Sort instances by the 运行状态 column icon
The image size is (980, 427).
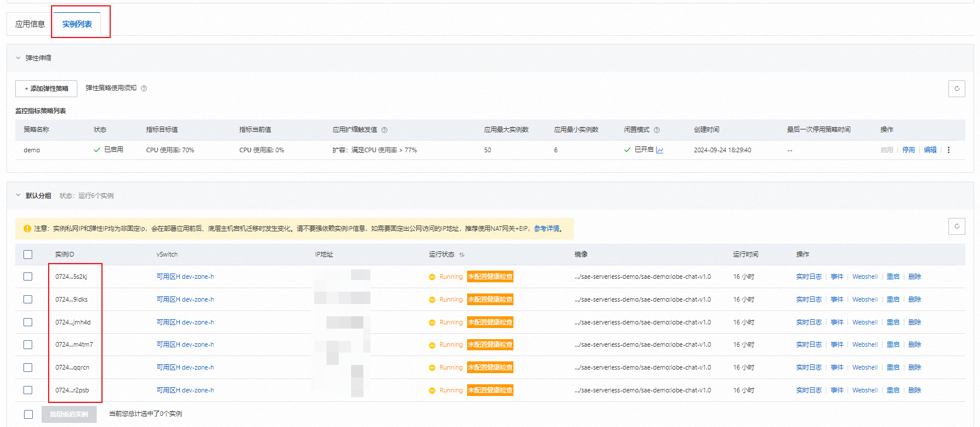coord(462,255)
